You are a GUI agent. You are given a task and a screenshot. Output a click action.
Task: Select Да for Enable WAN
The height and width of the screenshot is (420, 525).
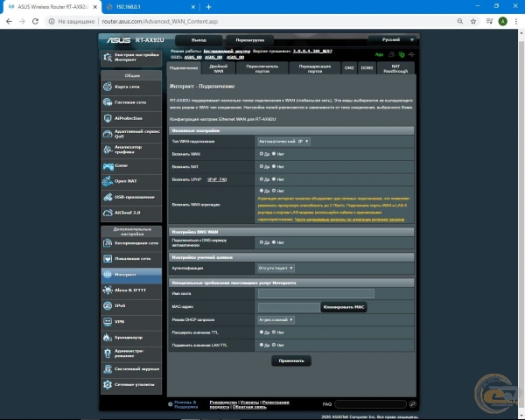click(x=262, y=154)
